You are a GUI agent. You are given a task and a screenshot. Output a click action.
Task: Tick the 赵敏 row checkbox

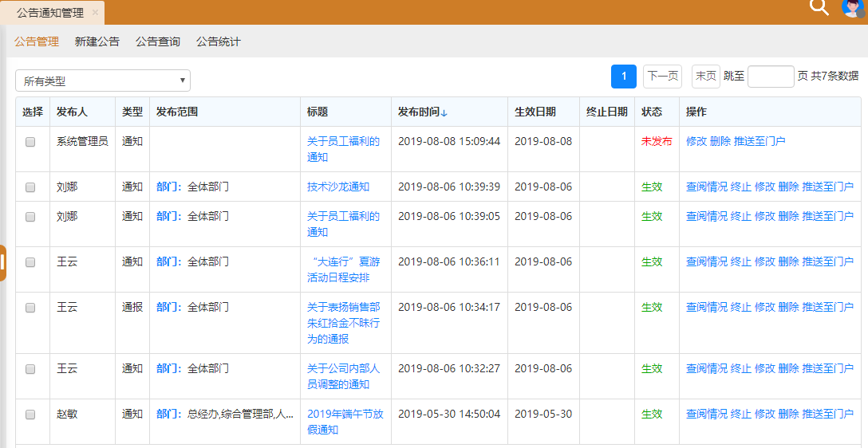[30, 415]
